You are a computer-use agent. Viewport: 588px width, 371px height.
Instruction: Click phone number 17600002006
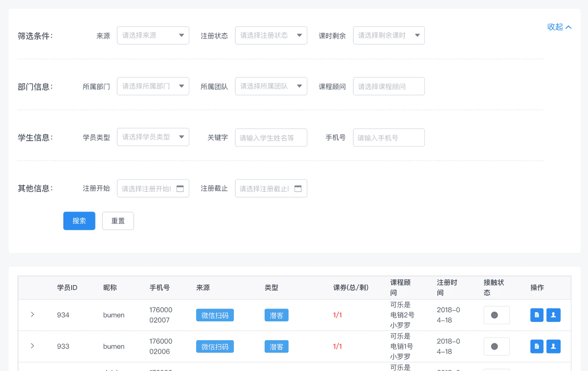point(161,346)
